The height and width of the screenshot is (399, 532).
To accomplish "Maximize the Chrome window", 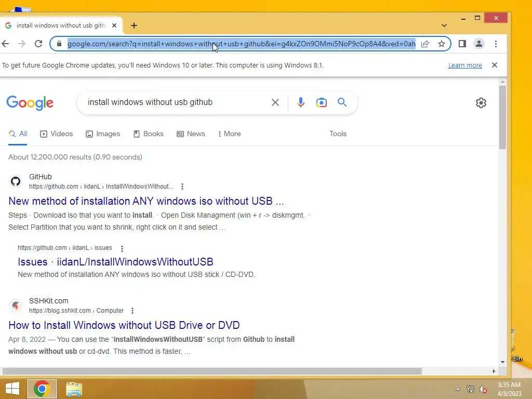I will tap(477, 18).
